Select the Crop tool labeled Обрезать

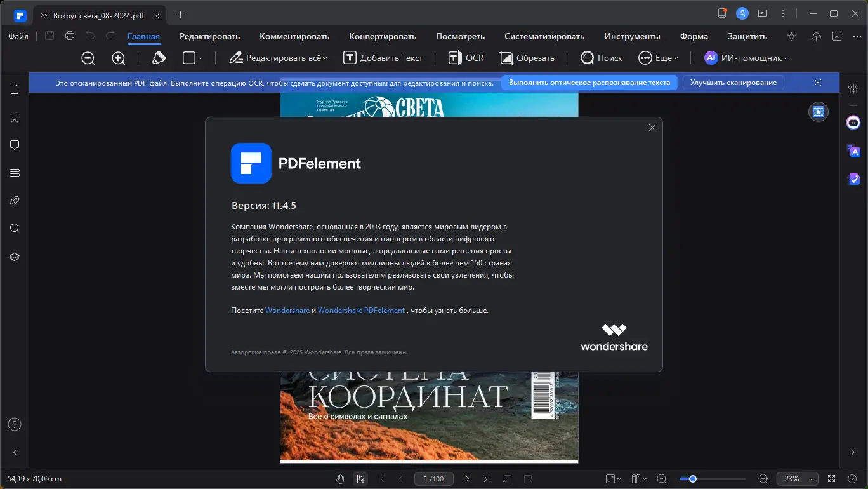point(527,58)
